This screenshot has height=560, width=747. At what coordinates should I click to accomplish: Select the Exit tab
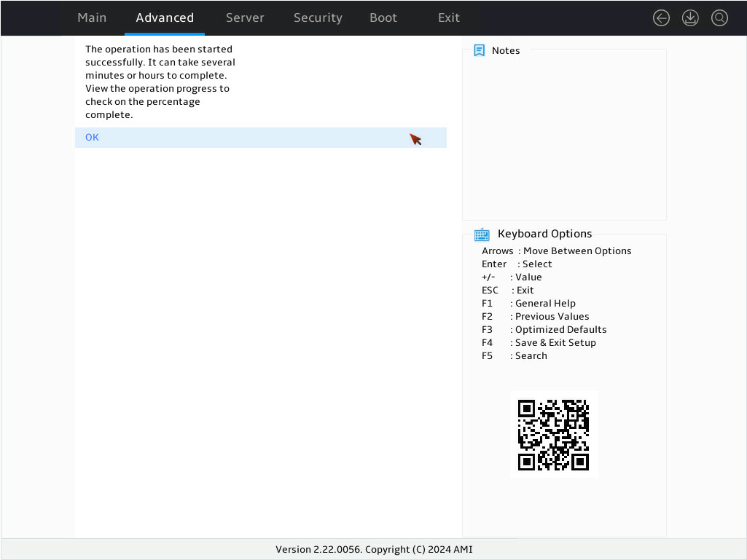click(x=449, y=17)
